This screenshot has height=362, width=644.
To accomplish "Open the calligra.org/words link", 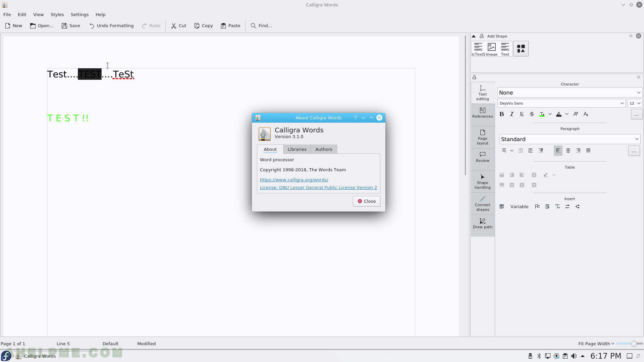I will (x=294, y=180).
